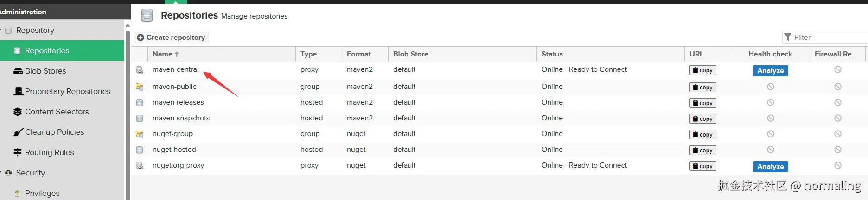
Task: Open the Repositories menu item
Action: click(x=47, y=50)
